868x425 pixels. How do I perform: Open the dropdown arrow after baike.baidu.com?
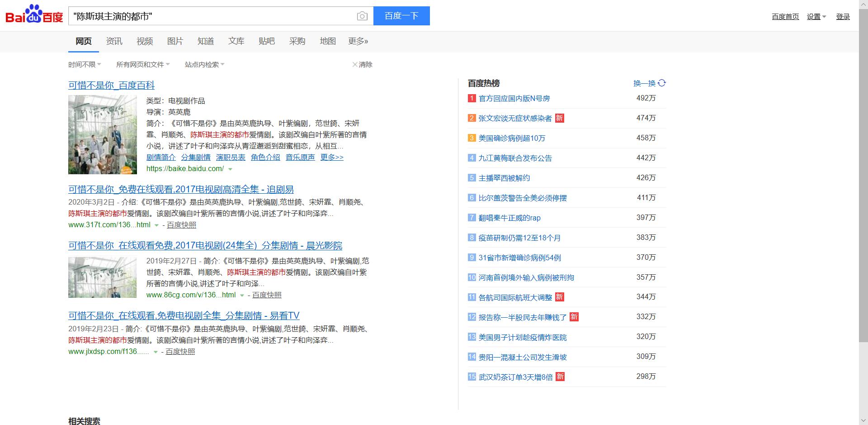point(231,169)
